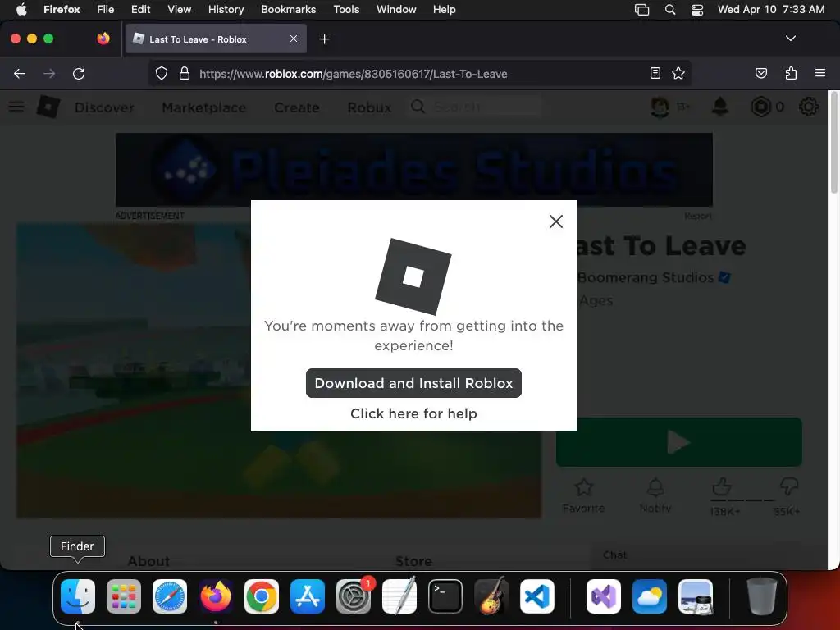Open the Tools menu
This screenshot has height=630, width=840.
click(x=346, y=10)
